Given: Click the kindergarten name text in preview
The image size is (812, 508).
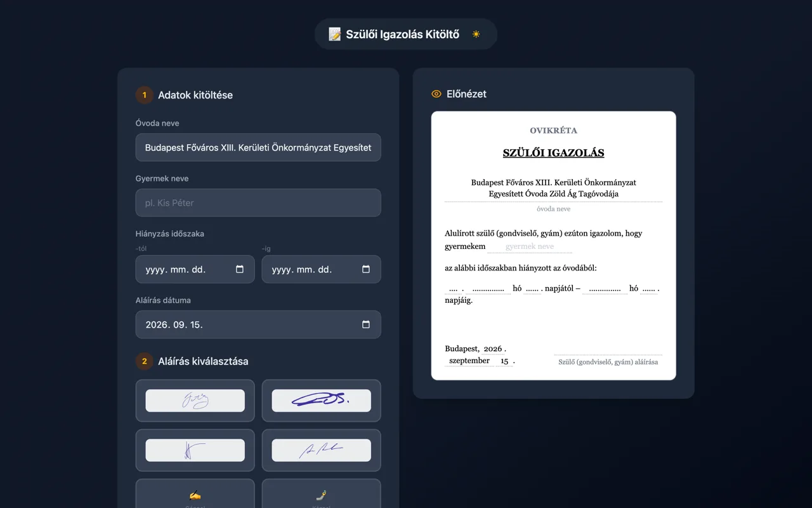Looking at the screenshot, I should pyautogui.click(x=554, y=188).
